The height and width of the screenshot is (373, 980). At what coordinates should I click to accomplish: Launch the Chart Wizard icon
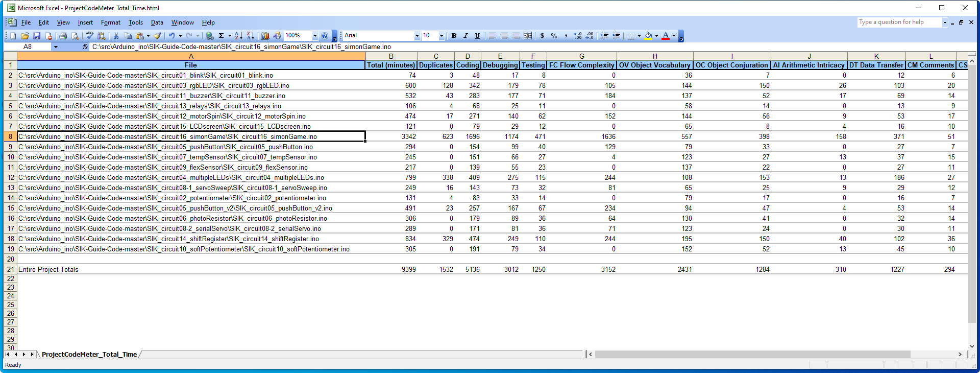[x=265, y=36]
